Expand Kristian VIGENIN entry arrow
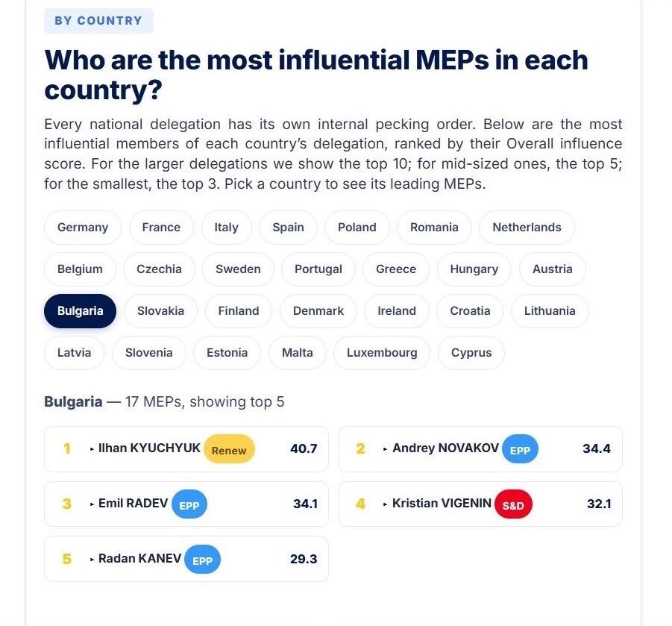Screen dimensions: 672x626 (386, 504)
